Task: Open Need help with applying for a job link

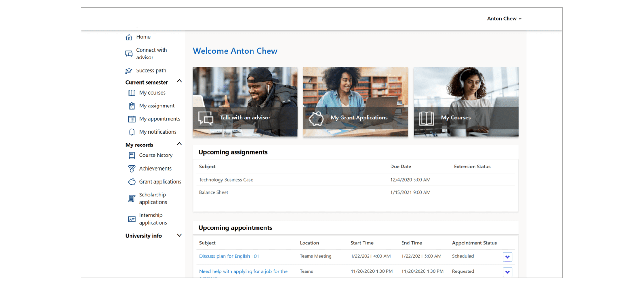Action: coord(243,271)
